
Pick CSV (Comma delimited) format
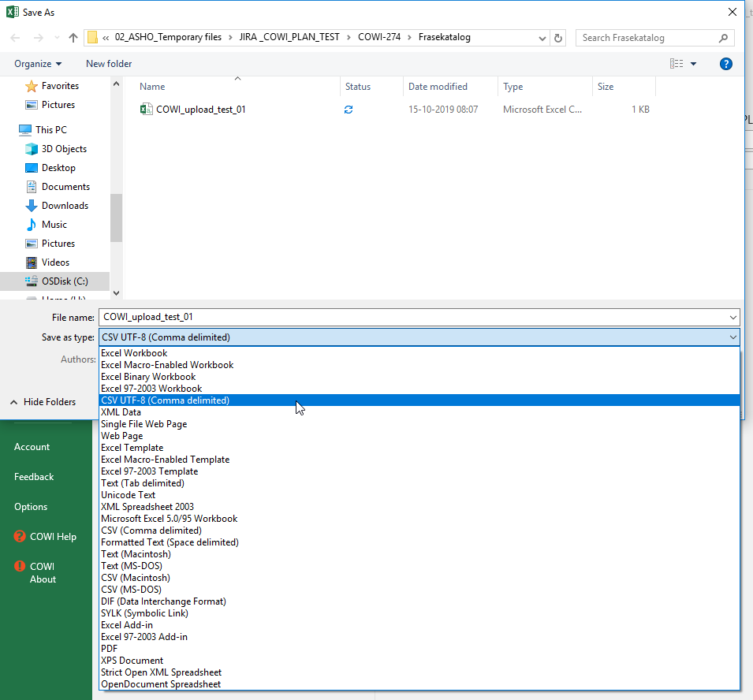tap(151, 531)
